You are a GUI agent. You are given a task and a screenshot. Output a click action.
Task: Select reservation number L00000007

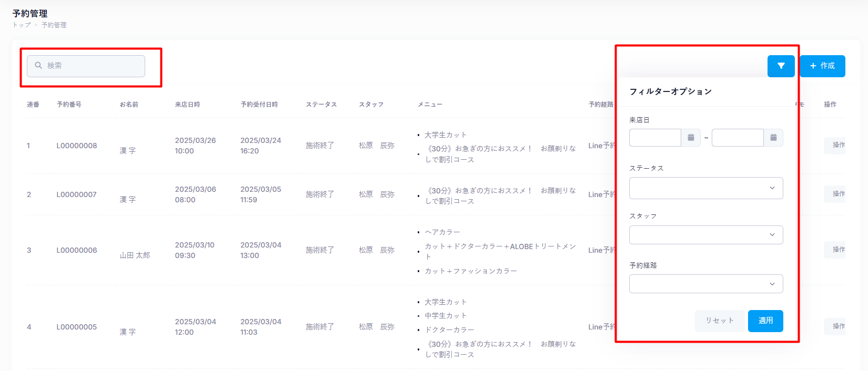[77, 194]
